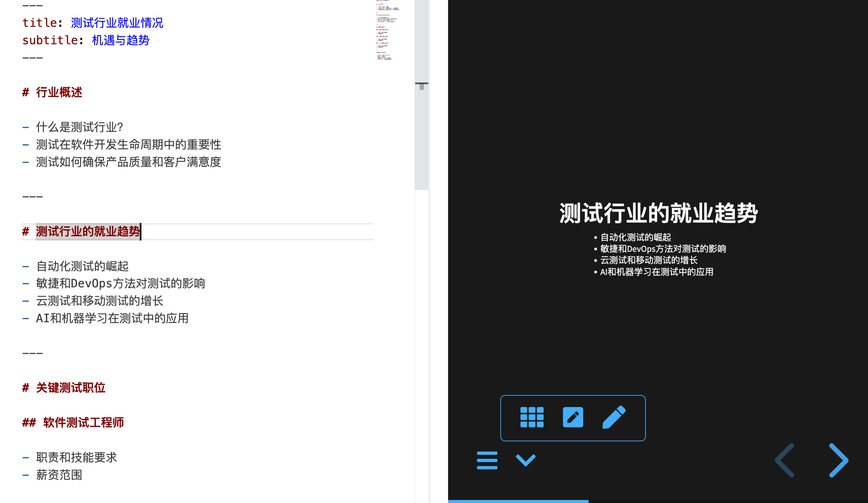Click the line 测试如何确保产品质量和客户满意度

point(128,162)
